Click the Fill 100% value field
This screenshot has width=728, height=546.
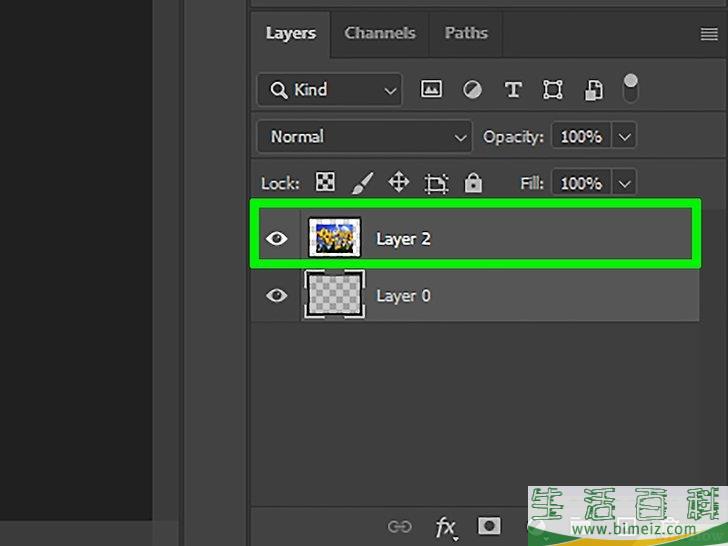(x=581, y=183)
